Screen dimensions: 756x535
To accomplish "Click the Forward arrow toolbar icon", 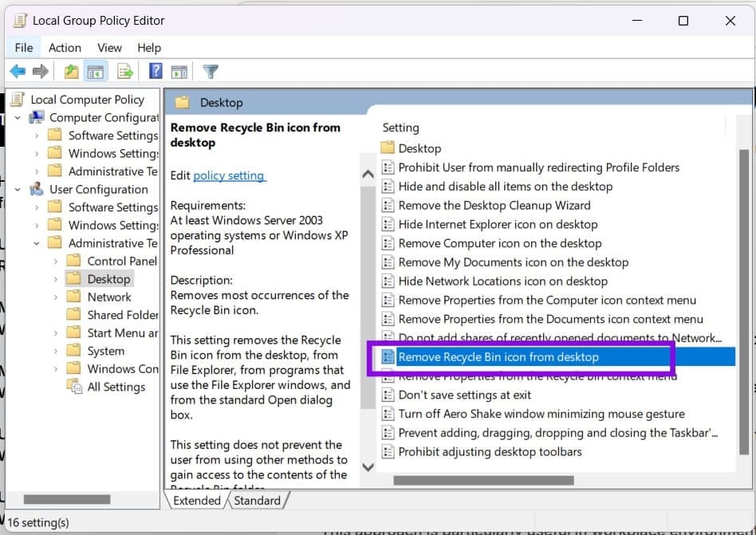I will pos(41,72).
